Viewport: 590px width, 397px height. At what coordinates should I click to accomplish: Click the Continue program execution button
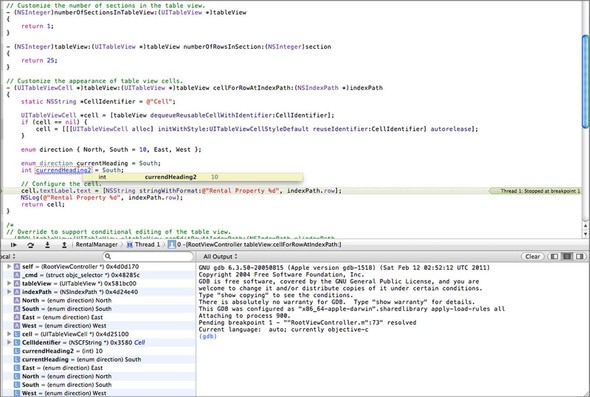[14, 245]
